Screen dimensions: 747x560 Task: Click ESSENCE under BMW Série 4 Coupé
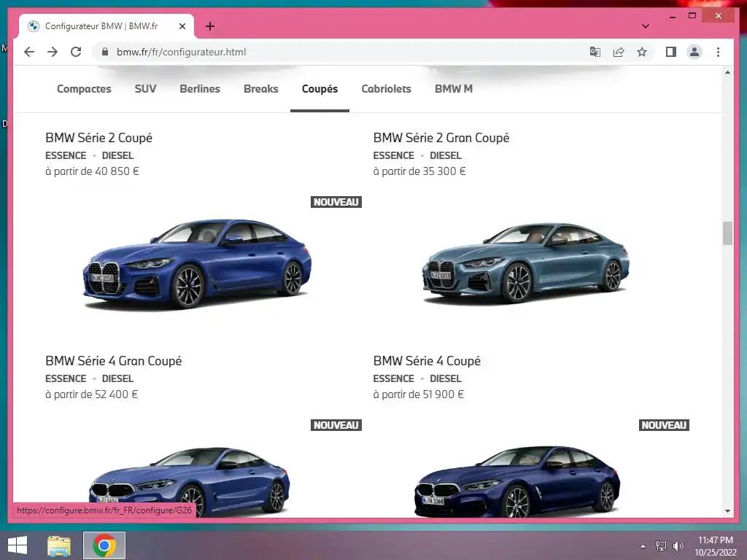click(393, 378)
